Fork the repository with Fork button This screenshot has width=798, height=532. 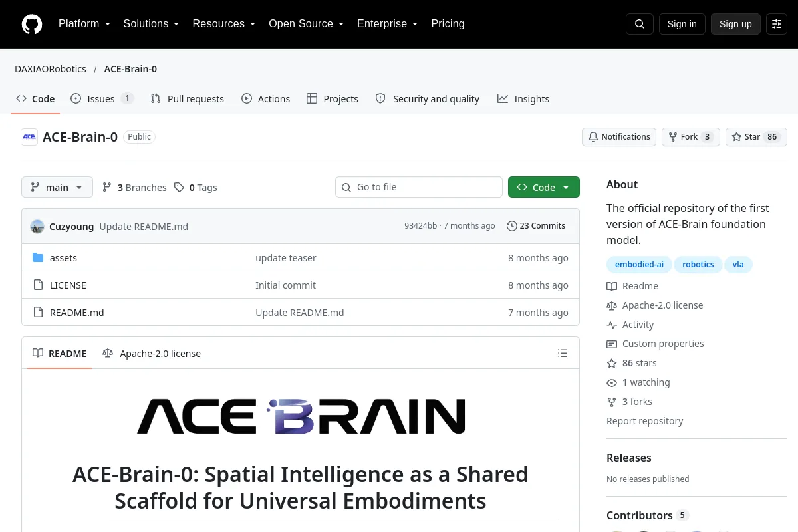pos(690,137)
